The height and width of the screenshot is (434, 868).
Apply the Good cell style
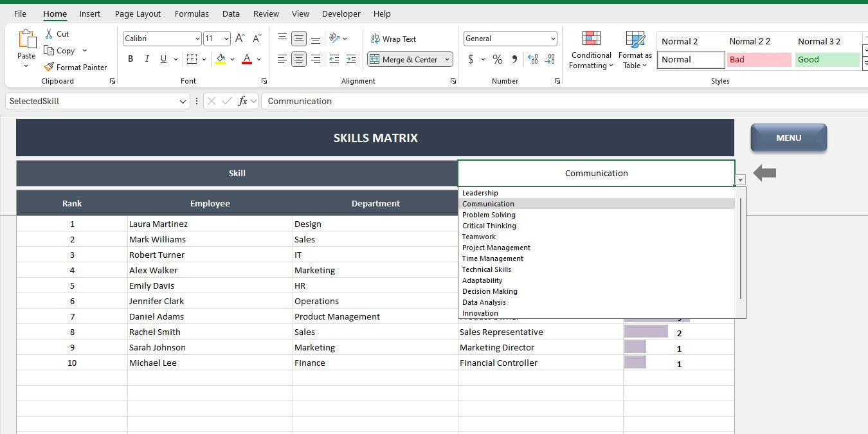(x=827, y=60)
